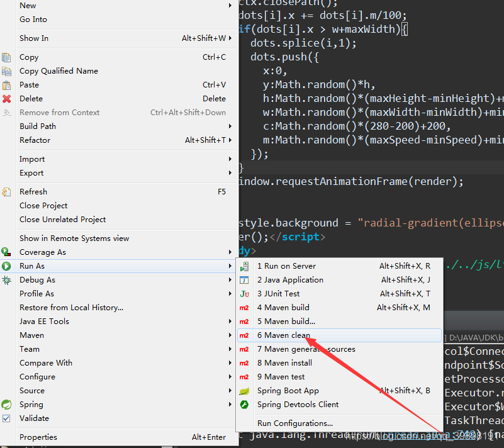Image resolution: width=504 pixels, height=448 pixels.
Task: Click m2 icon beside 5 Maven build...
Action: tap(244, 322)
